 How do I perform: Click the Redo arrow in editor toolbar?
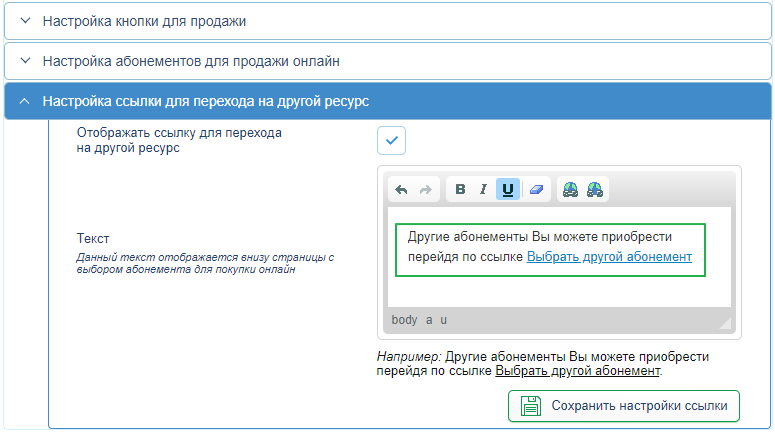pos(426,189)
